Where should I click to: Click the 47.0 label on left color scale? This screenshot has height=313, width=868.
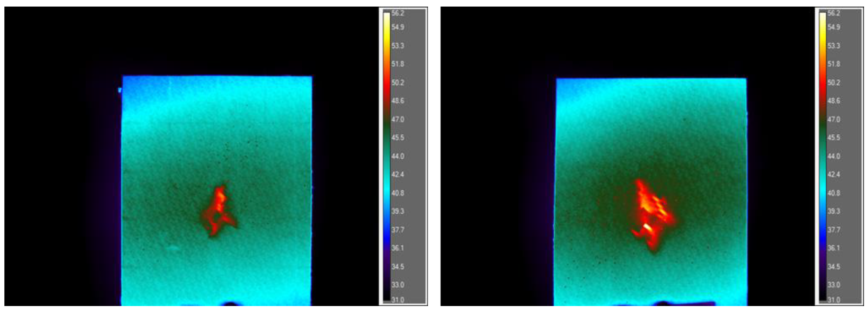click(x=398, y=119)
